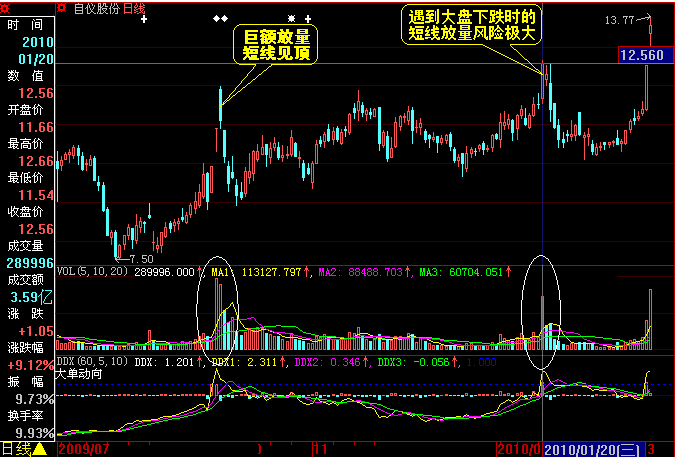Click the red gear icon beside 自仪股份
This screenshot has height=458, width=682.
pyautogui.click(x=62, y=8)
